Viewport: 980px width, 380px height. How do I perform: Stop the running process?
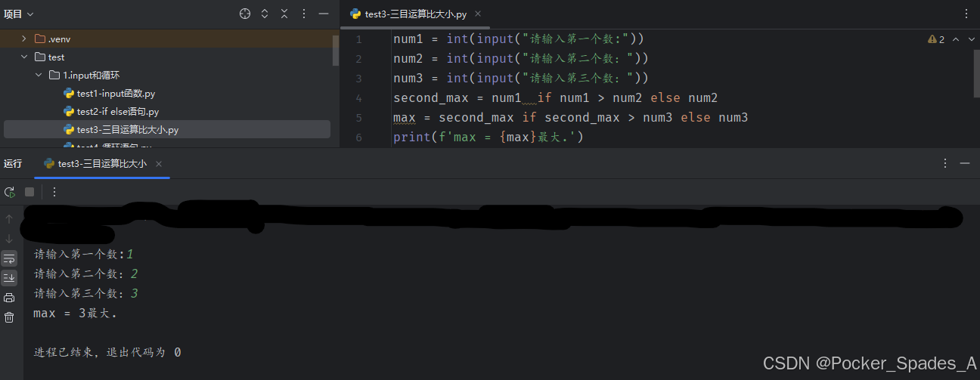click(29, 192)
